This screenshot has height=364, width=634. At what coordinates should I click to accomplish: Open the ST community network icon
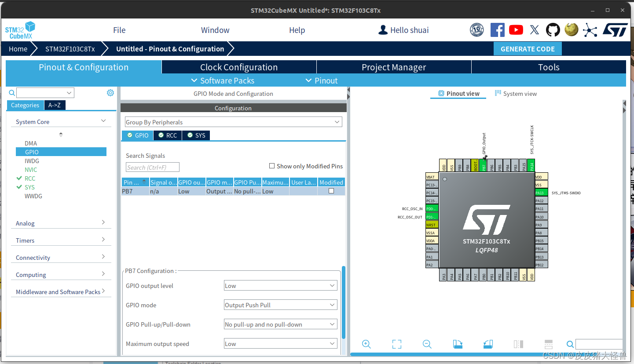coord(590,30)
